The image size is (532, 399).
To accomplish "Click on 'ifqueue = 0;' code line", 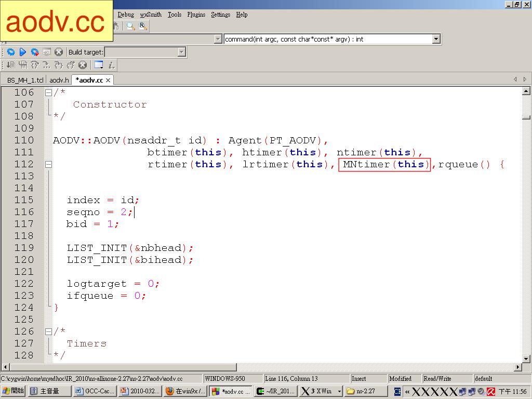I will 106,296.
